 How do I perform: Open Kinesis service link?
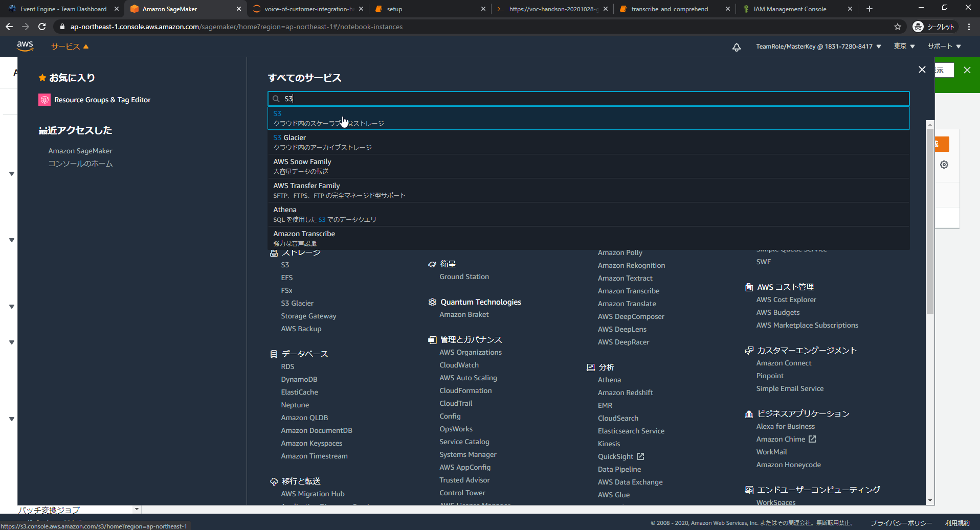click(x=609, y=444)
